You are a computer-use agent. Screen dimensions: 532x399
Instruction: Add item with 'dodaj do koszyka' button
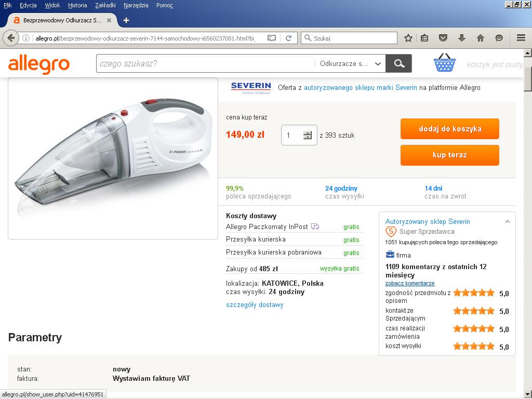(449, 129)
